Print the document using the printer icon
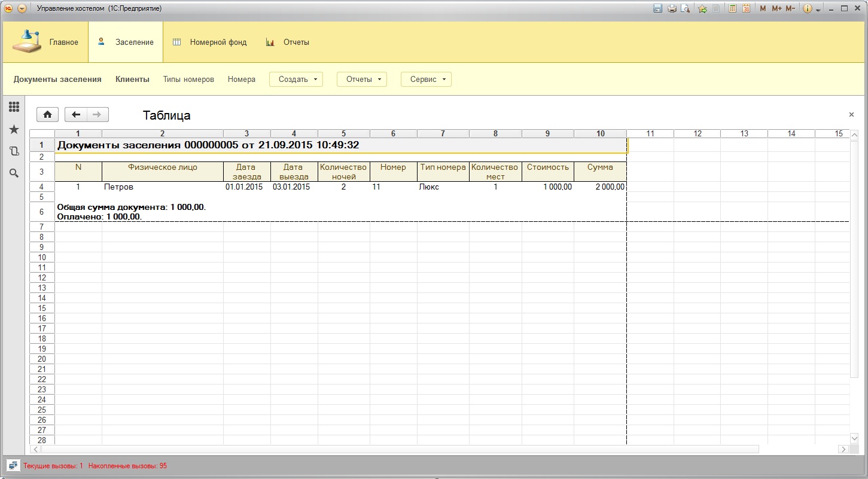868x479 pixels. click(x=672, y=9)
